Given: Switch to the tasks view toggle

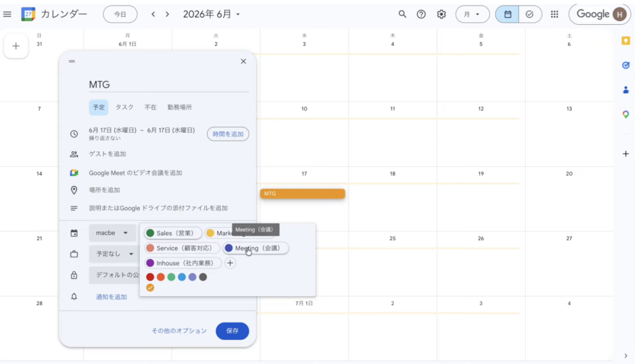Looking at the screenshot, I should pyautogui.click(x=530, y=14).
